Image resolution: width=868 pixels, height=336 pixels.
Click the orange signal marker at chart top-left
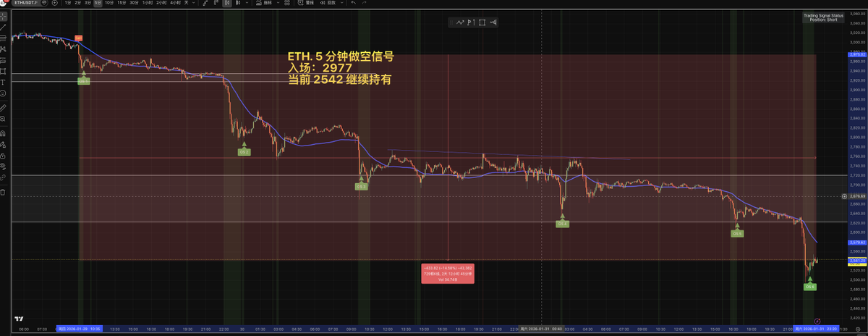coord(78,37)
